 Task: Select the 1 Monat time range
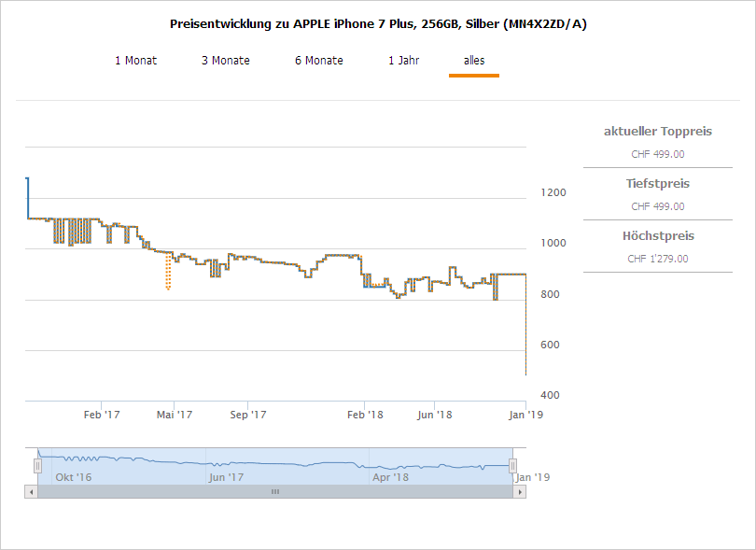tap(135, 61)
